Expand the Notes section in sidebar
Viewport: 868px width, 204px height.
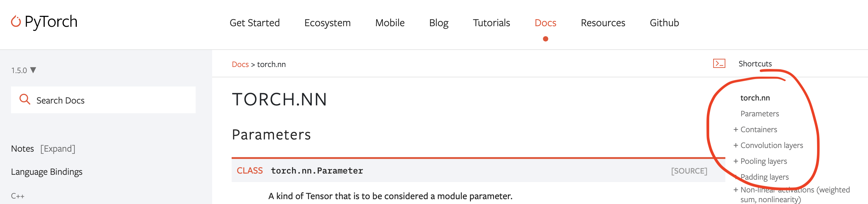pyautogui.click(x=58, y=149)
